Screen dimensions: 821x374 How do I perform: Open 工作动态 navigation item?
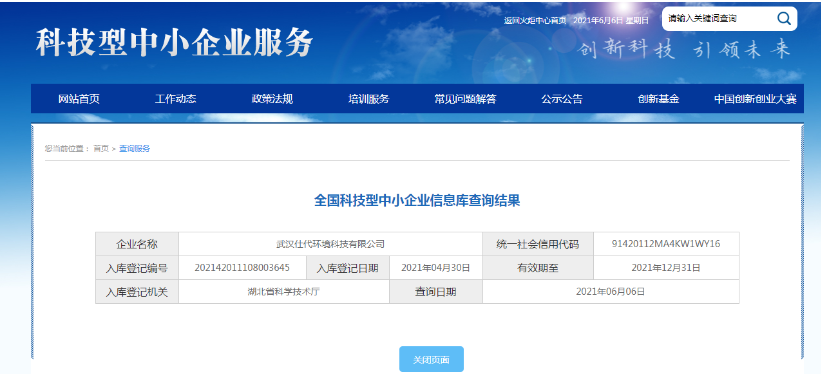(175, 99)
